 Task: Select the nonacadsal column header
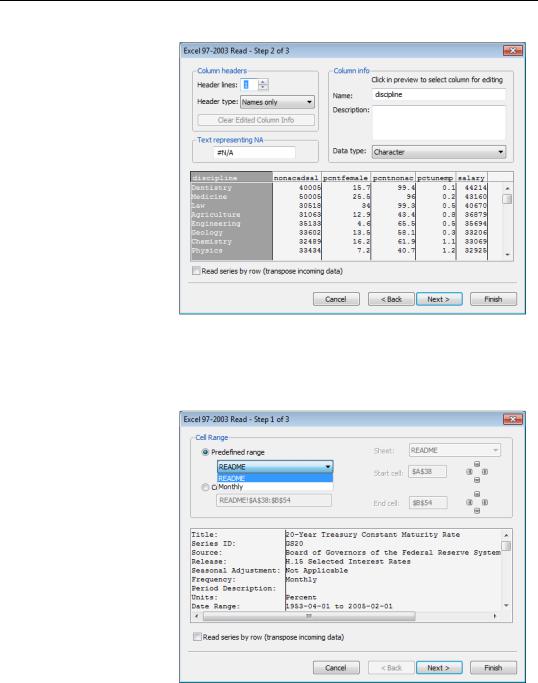click(297, 178)
